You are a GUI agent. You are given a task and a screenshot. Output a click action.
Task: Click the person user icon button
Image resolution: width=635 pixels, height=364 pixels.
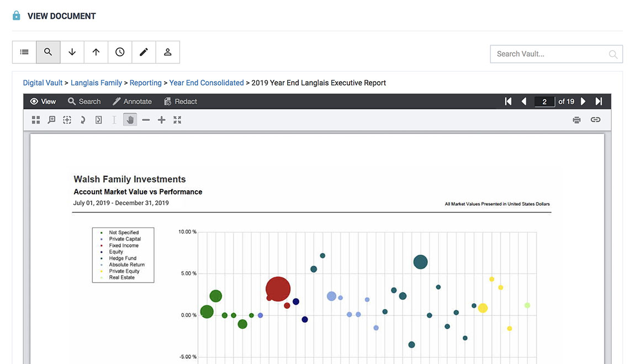point(168,52)
